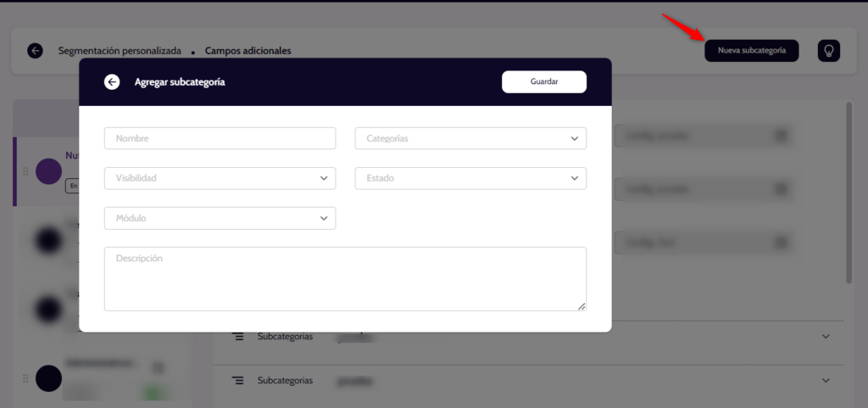Open the Visibilidad dropdown

coord(220,178)
